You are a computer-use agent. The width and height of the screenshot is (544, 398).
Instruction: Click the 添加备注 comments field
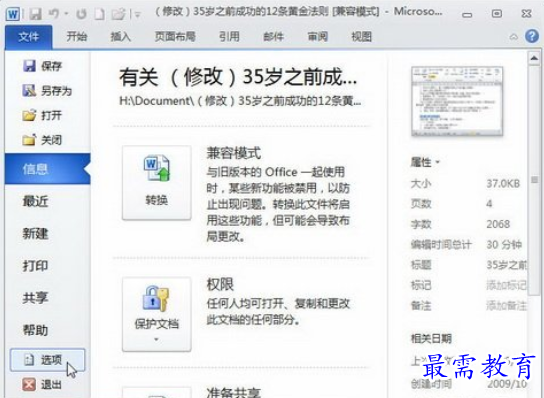click(x=507, y=306)
